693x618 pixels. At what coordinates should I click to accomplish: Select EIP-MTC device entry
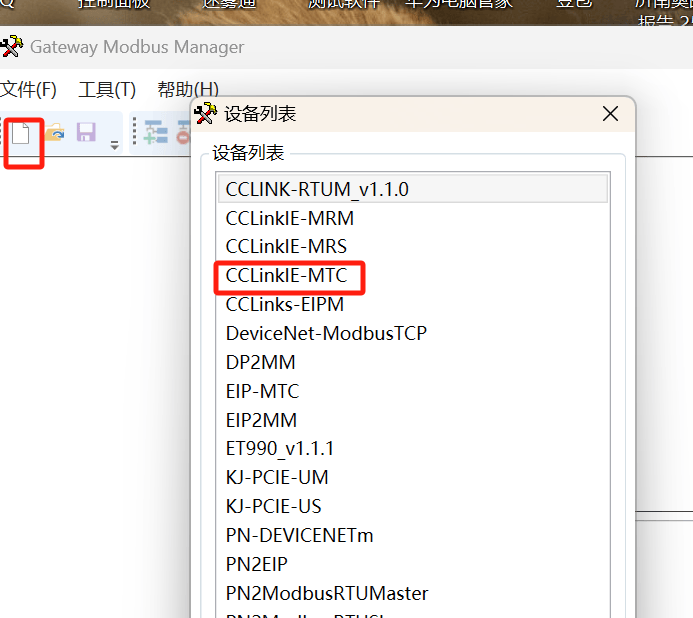pyautogui.click(x=413, y=391)
